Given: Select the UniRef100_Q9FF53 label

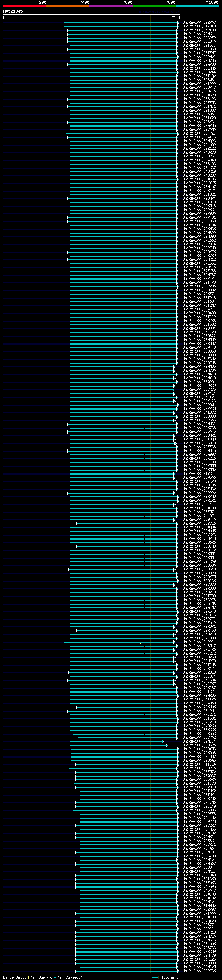Looking at the screenshot, I should (x=199, y=103).
